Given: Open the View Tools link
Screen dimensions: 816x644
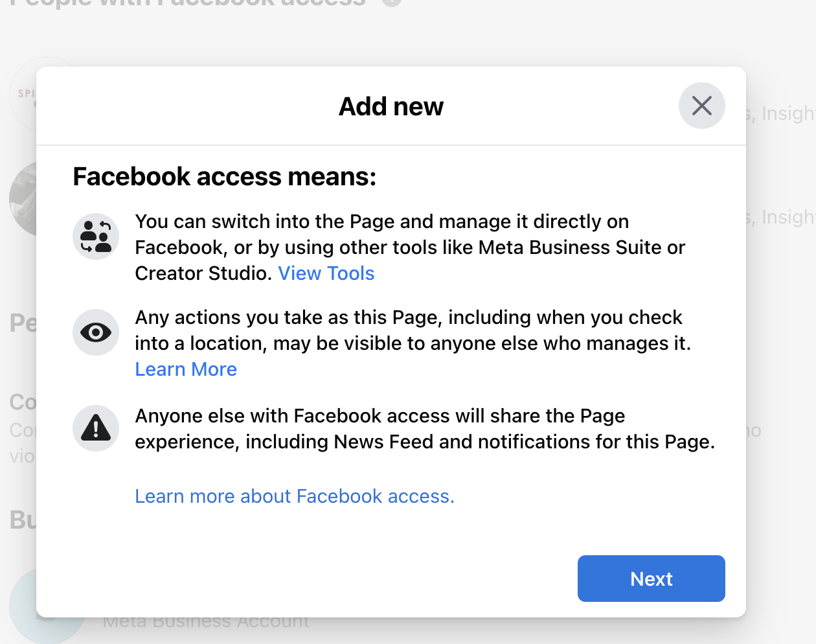Looking at the screenshot, I should tap(326, 273).
